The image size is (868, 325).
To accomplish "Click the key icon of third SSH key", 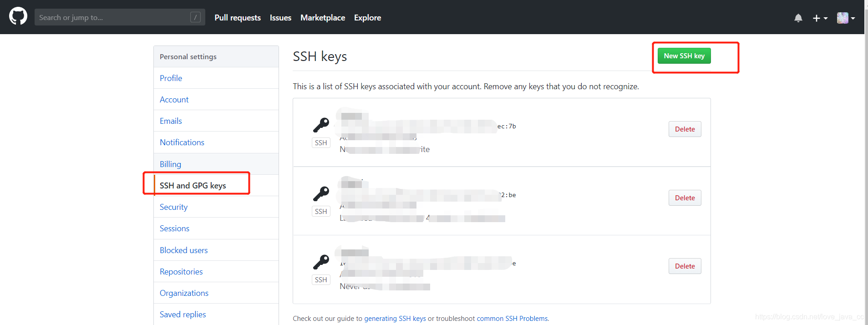I will 321,262.
